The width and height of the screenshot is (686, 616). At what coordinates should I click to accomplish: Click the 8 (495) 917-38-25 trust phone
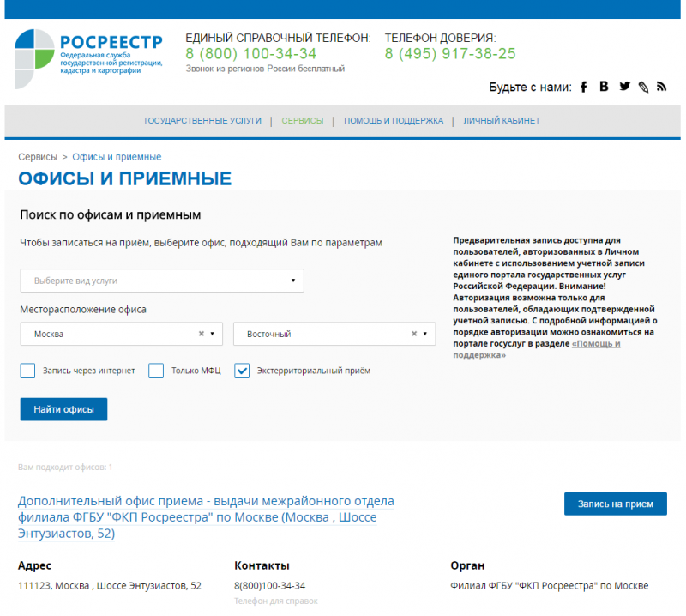pyautogui.click(x=450, y=53)
